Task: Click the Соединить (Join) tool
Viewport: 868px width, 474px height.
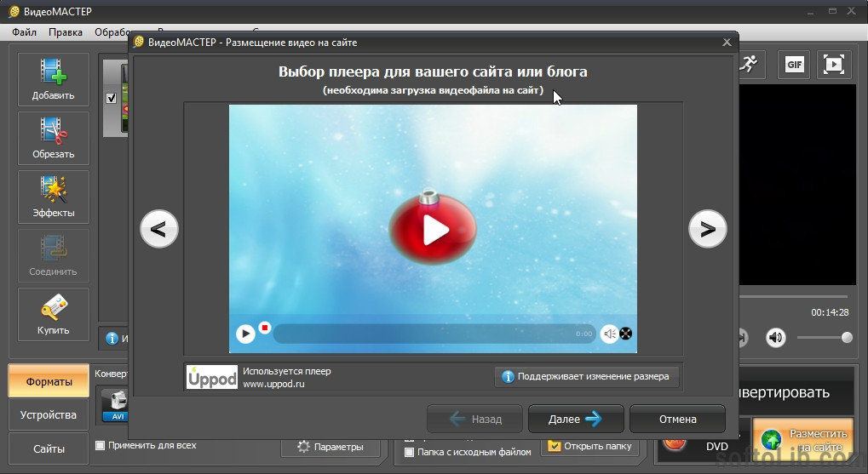Action: coord(53,255)
